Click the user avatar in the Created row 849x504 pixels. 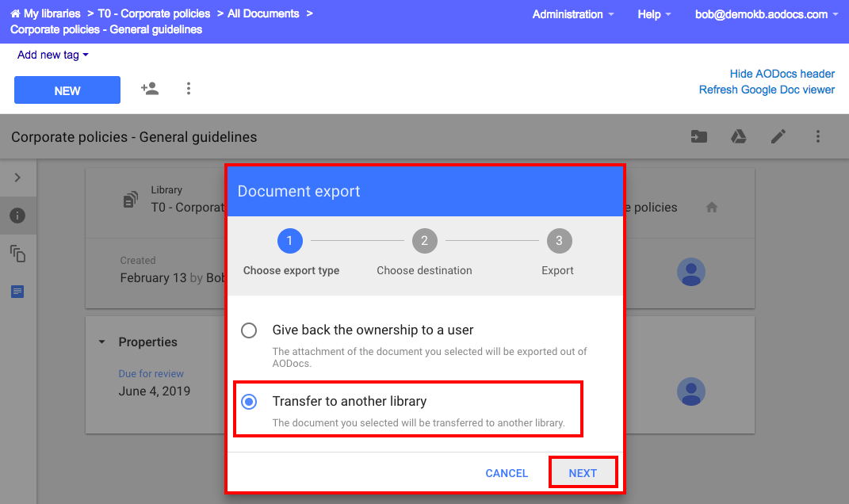coord(691,272)
